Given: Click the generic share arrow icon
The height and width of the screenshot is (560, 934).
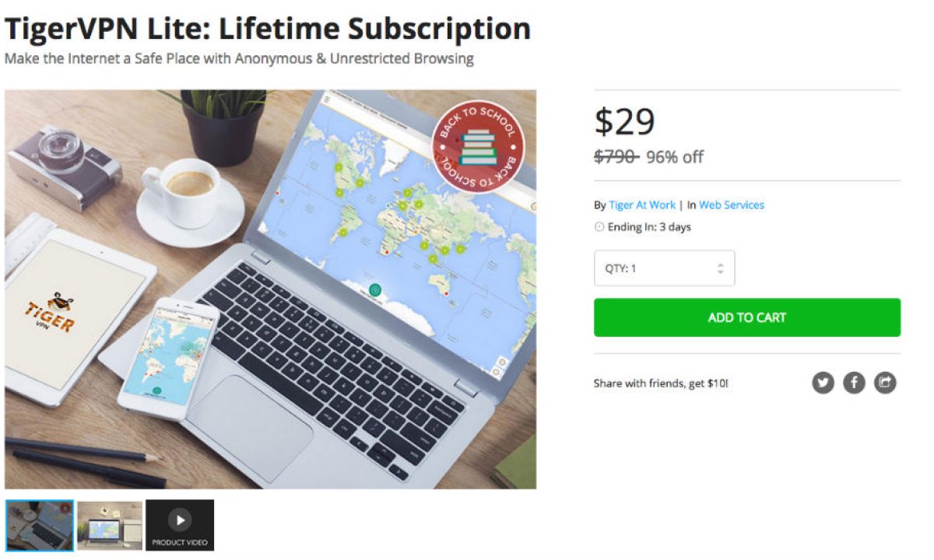Looking at the screenshot, I should pos(885,383).
